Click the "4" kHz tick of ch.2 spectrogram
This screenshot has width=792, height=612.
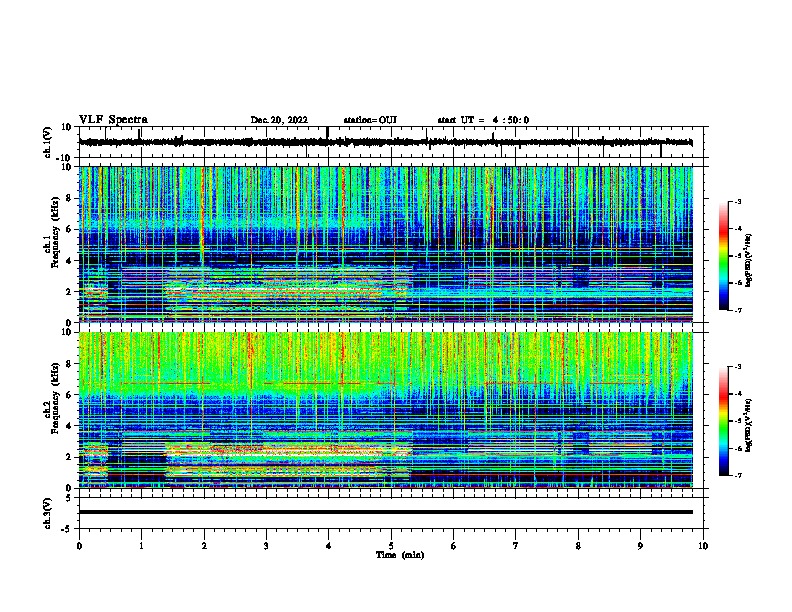click(x=69, y=426)
